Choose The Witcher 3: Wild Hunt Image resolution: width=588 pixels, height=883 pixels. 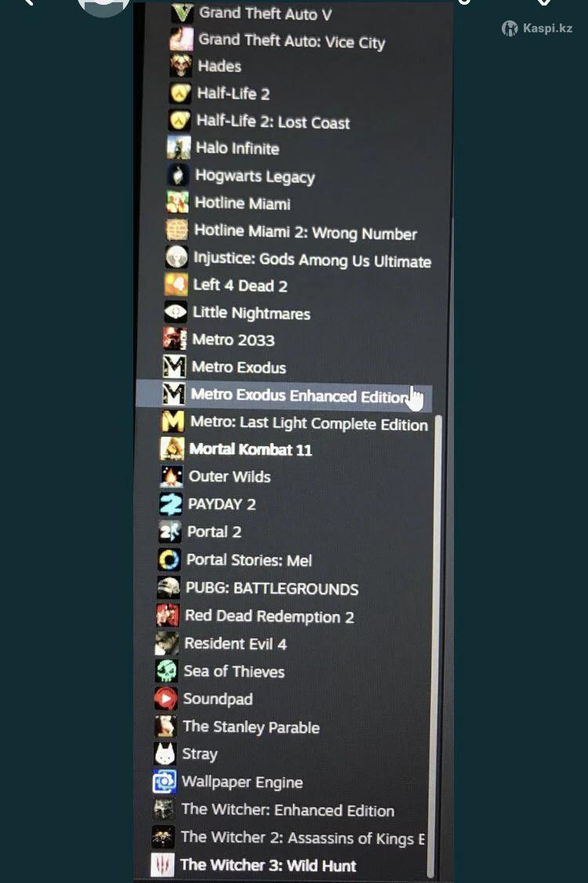(268, 865)
